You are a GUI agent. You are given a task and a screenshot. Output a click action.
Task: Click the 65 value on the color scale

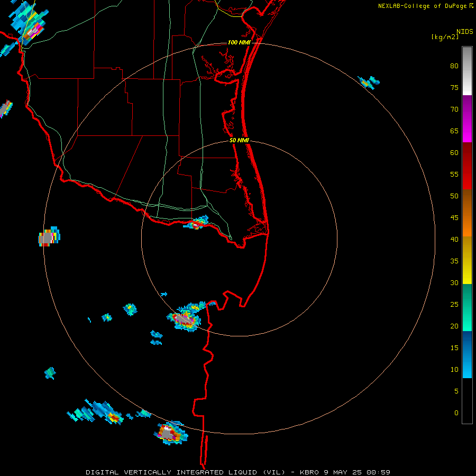(454, 131)
